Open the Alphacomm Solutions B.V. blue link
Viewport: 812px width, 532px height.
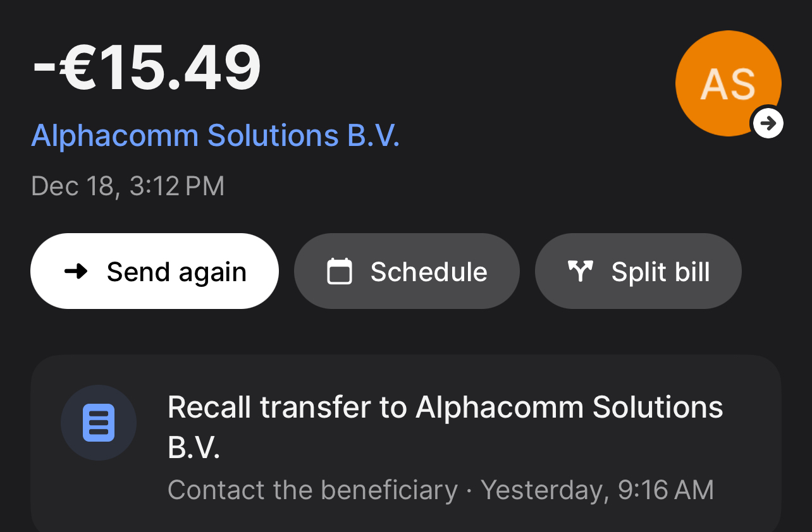click(216, 135)
